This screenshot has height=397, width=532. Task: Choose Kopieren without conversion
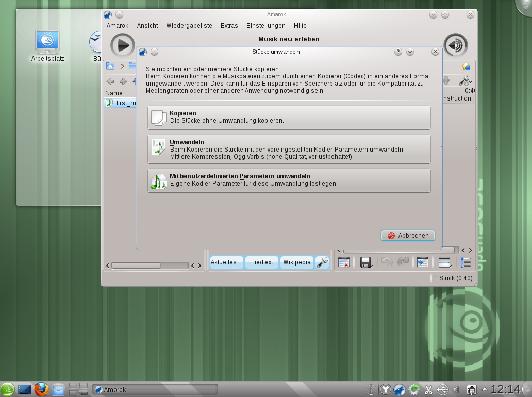pos(289,118)
